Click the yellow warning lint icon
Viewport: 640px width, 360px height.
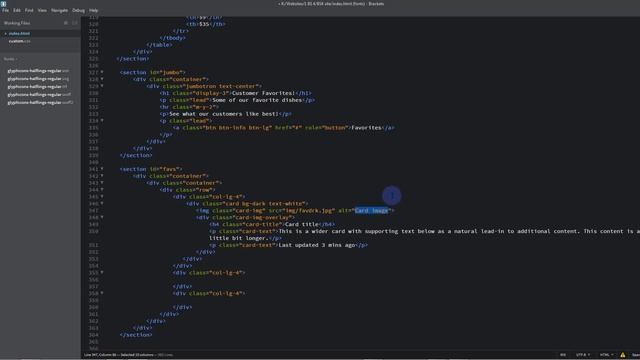click(x=623, y=355)
